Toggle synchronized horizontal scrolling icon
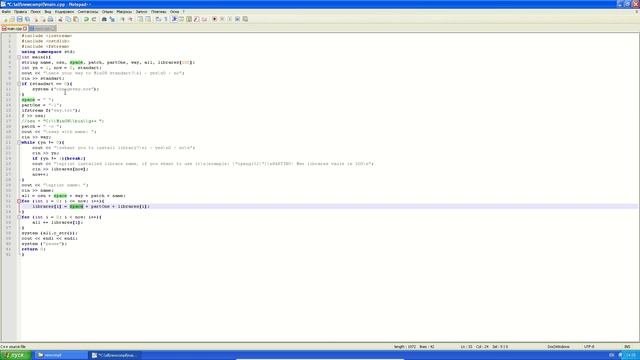The height and width of the screenshot is (360, 640). [x=148, y=19]
